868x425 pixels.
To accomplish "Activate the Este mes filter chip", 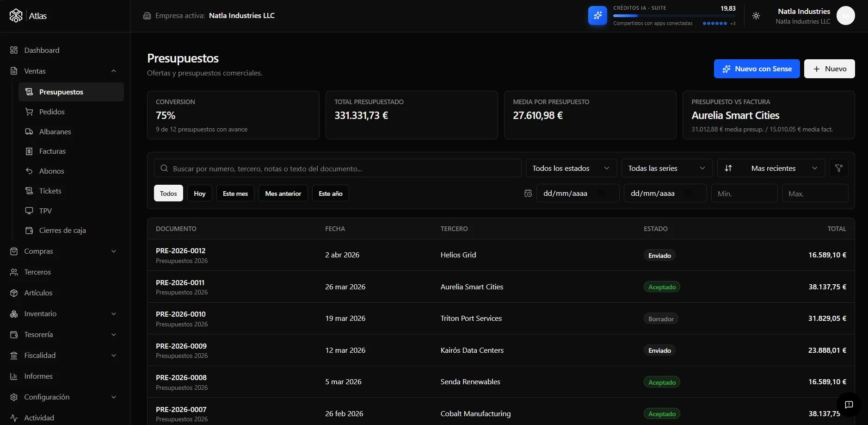I will (235, 194).
